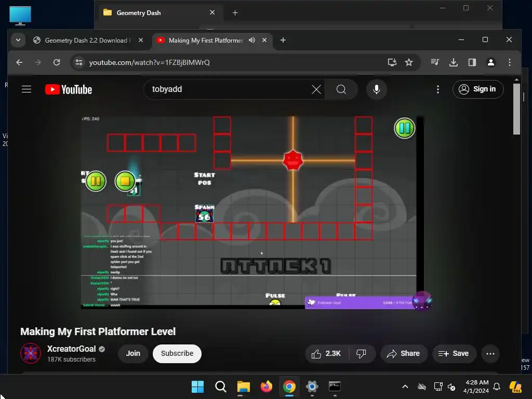Open Chrome media controls icon

click(x=435, y=62)
